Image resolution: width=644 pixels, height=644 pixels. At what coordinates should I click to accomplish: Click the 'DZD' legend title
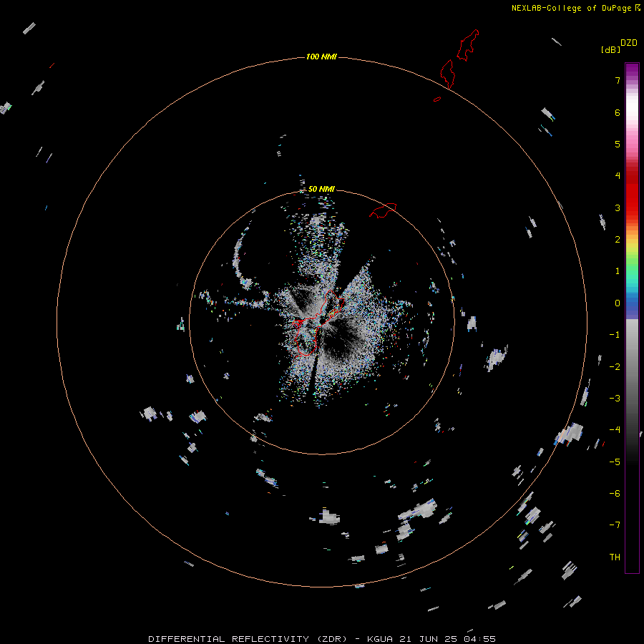[629, 43]
